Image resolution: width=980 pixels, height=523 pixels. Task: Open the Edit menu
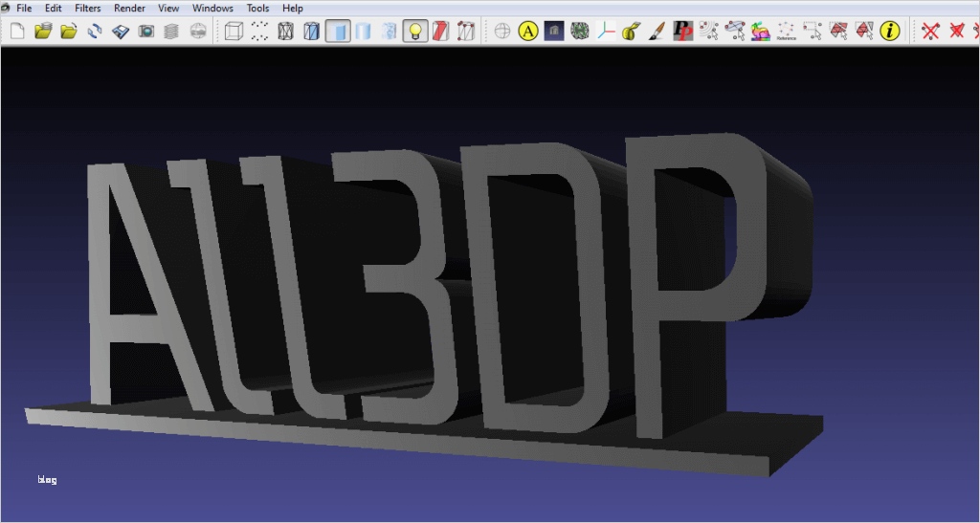pyautogui.click(x=54, y=8)
